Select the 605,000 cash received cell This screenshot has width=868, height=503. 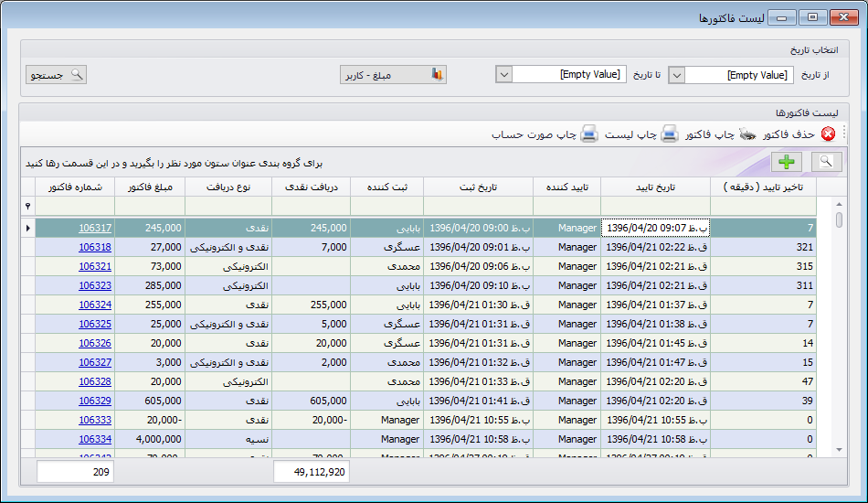click(311, 401)
